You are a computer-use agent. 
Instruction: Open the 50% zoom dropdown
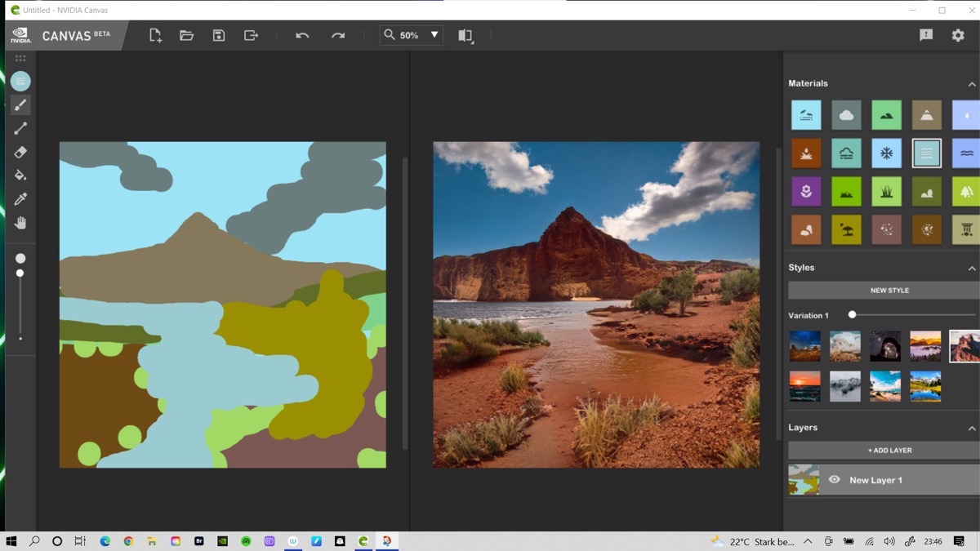click(434, 35)
